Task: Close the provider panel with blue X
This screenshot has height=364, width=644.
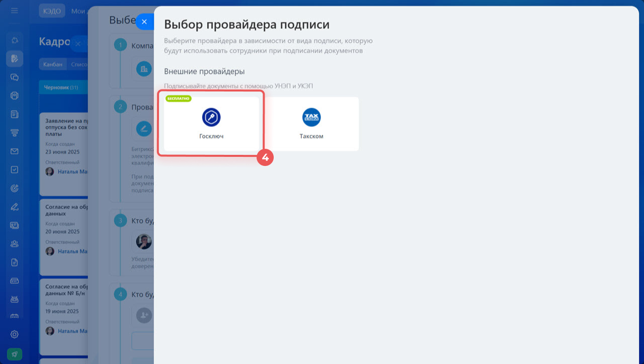Action: click(x=144, y=22)
